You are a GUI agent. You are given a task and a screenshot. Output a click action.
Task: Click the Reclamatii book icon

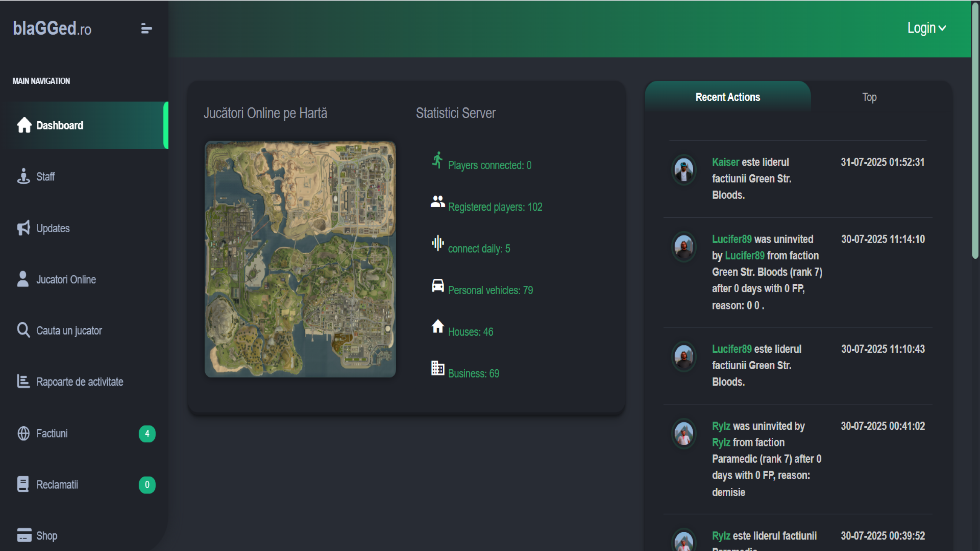[23, 484]
